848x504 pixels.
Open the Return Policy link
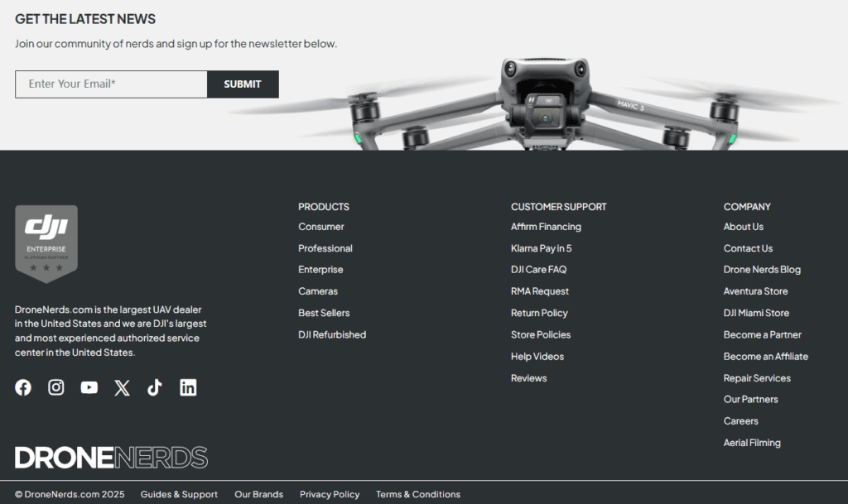(x=539, y=313)
